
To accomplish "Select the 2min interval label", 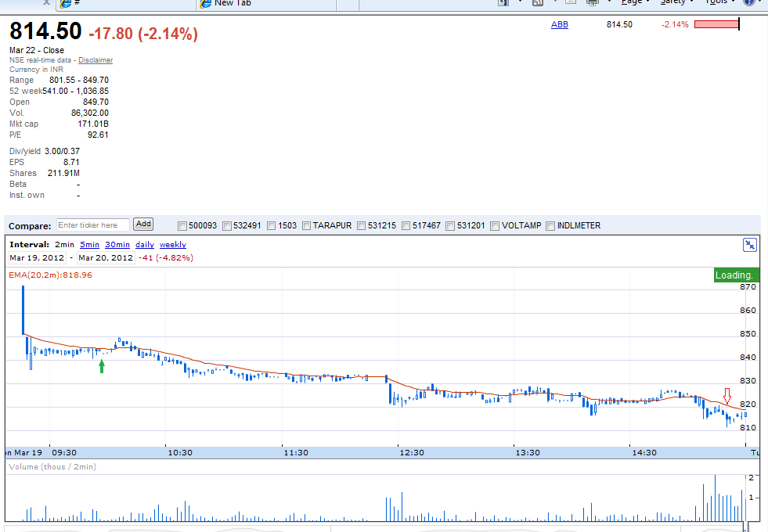I will click(65, 245).
